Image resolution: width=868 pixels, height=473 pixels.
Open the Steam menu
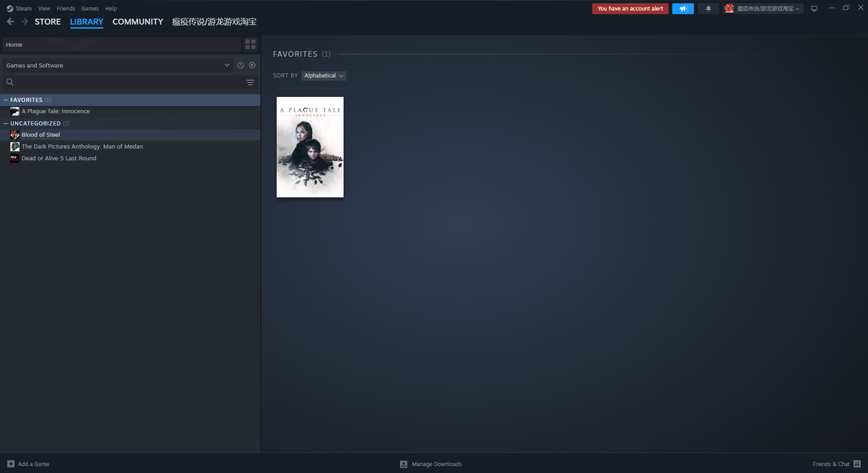24,9
